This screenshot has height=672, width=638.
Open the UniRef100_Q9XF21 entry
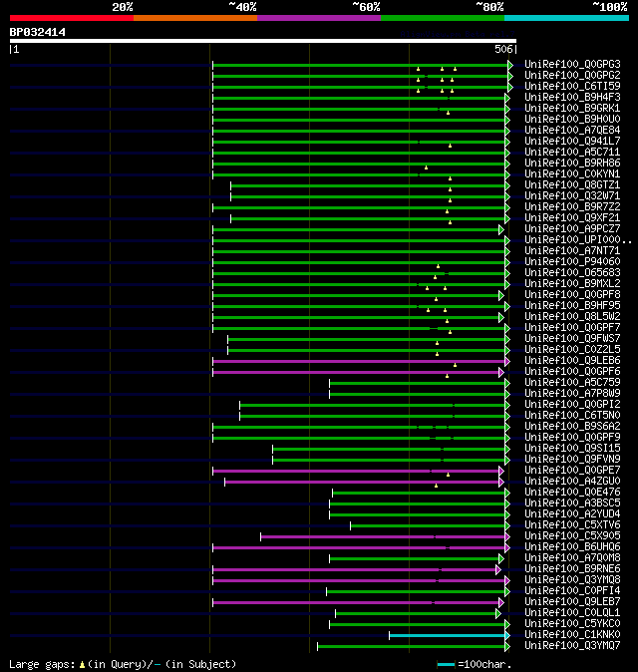pyautogui.click(x=572, y=218)
